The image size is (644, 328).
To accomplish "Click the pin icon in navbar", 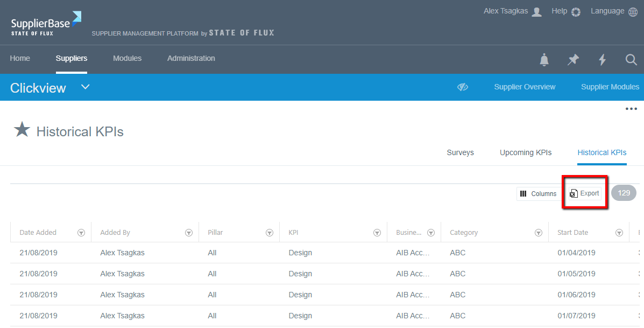I will pyautogui.click(x=574, y=60).
